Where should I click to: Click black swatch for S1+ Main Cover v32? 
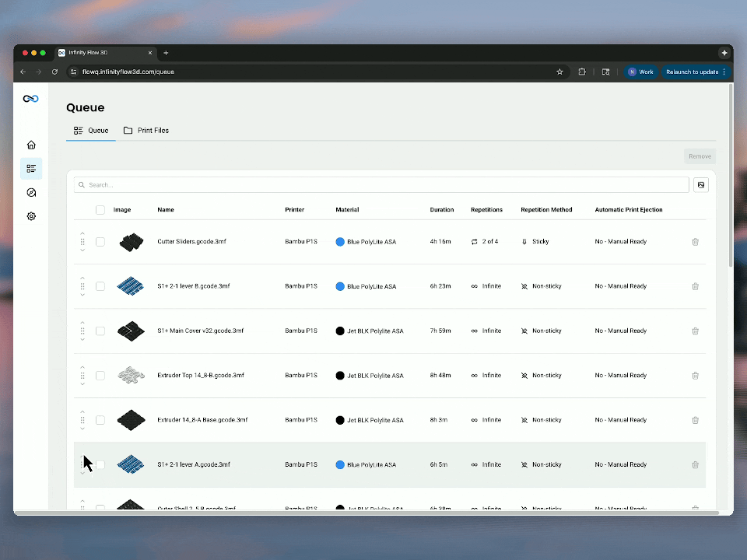[340, 331]
